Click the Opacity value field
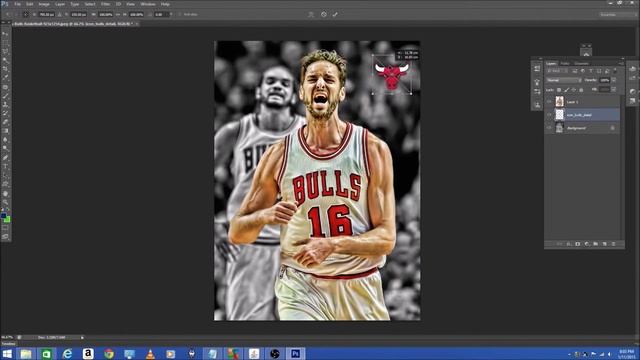Screen dimensions: 640x360 tap(604, 80)
